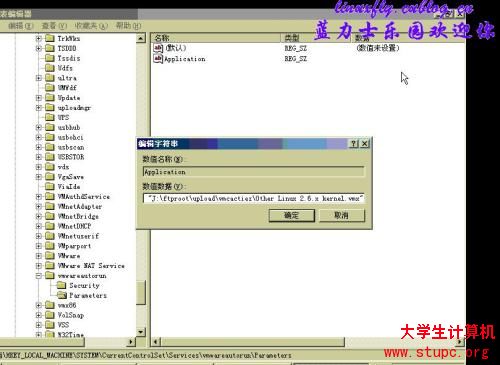Click the value data input field
This screenshot has width=500, height=365.
click(253, 198)
